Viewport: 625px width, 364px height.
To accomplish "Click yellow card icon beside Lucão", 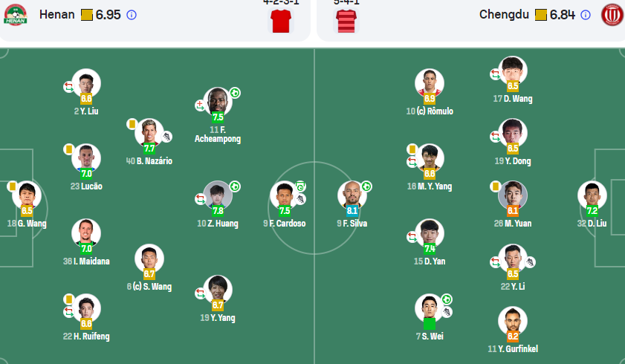I will pos(69,149).
